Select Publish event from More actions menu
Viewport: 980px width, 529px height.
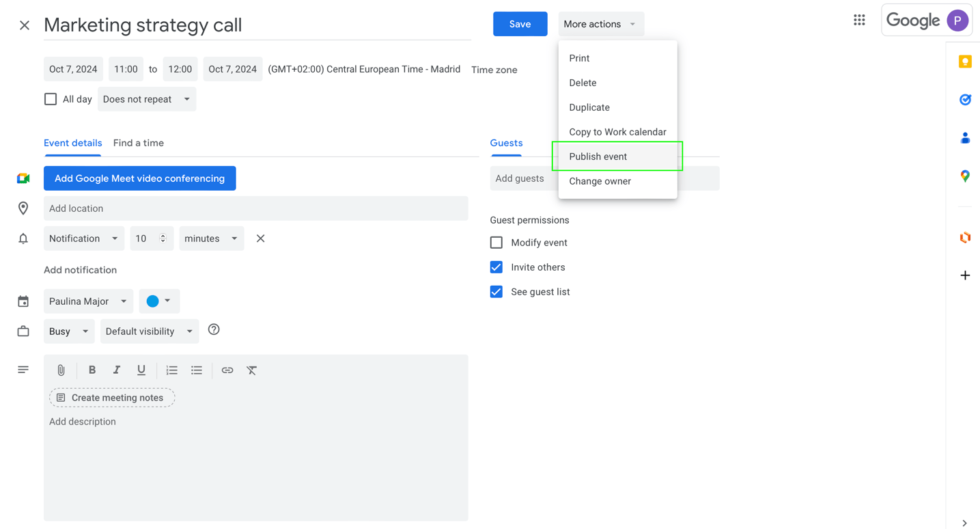pyautogui.click(x=598, y=156)
